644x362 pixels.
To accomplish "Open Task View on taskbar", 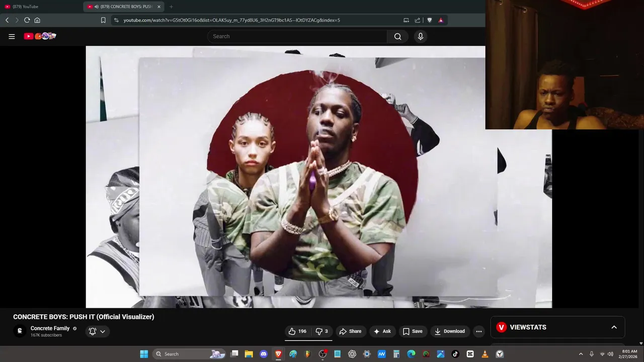I will 234,354.
